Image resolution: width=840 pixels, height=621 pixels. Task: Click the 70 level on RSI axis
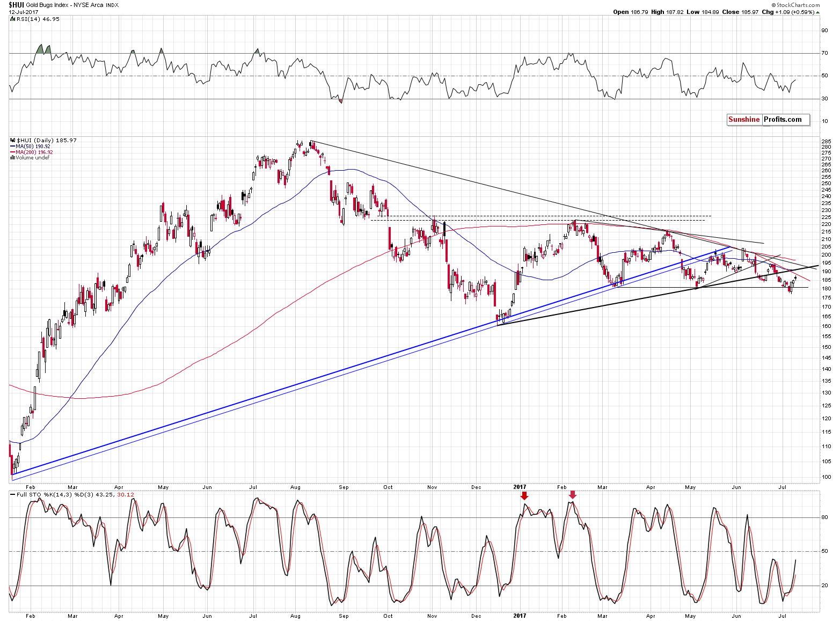824,53
